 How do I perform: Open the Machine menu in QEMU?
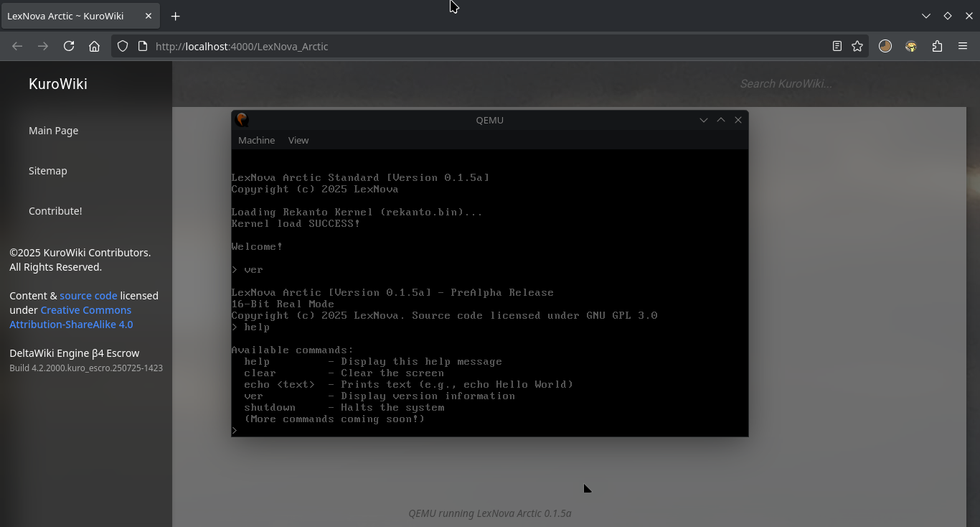[256, 140]
